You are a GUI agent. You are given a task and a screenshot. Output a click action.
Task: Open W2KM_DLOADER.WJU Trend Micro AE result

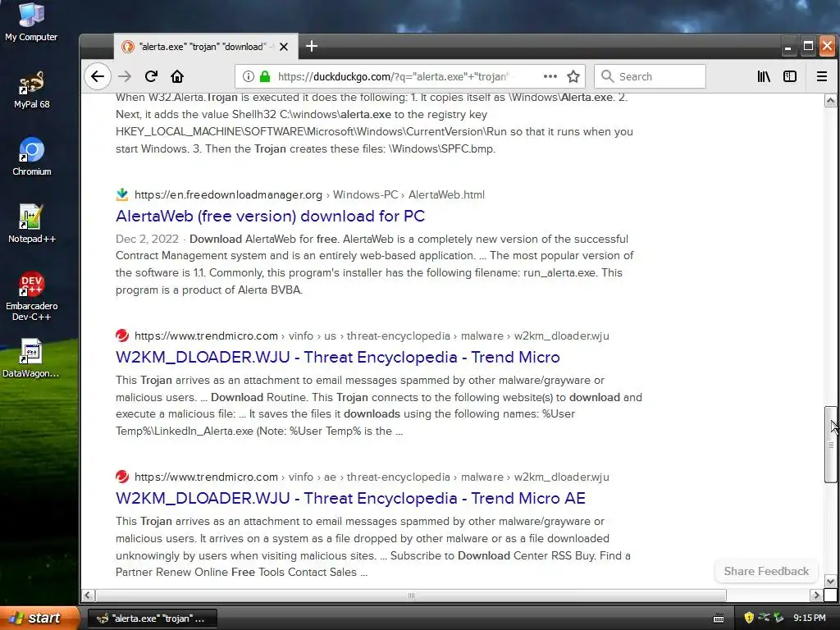(350, 498)
